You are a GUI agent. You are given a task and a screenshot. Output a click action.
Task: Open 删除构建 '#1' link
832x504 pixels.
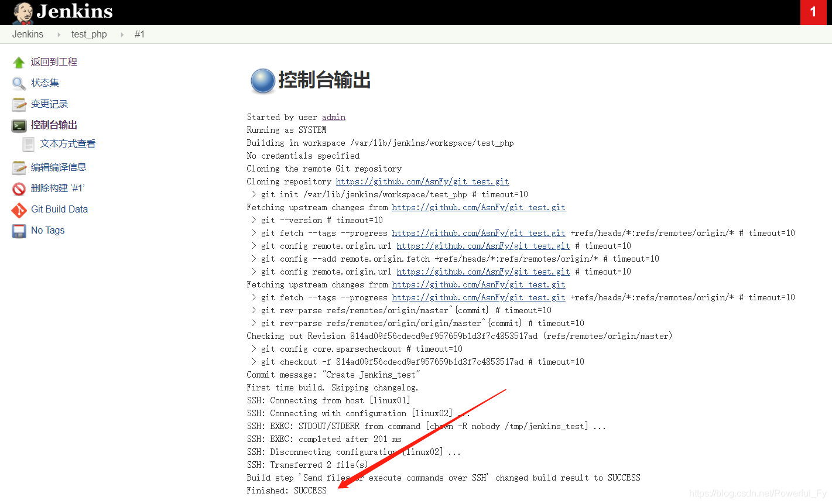58,188
